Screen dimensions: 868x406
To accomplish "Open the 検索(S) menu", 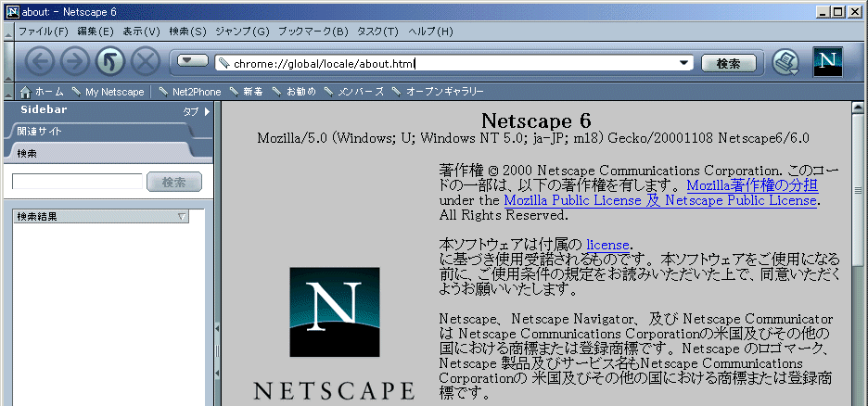I will click(187, 32).
